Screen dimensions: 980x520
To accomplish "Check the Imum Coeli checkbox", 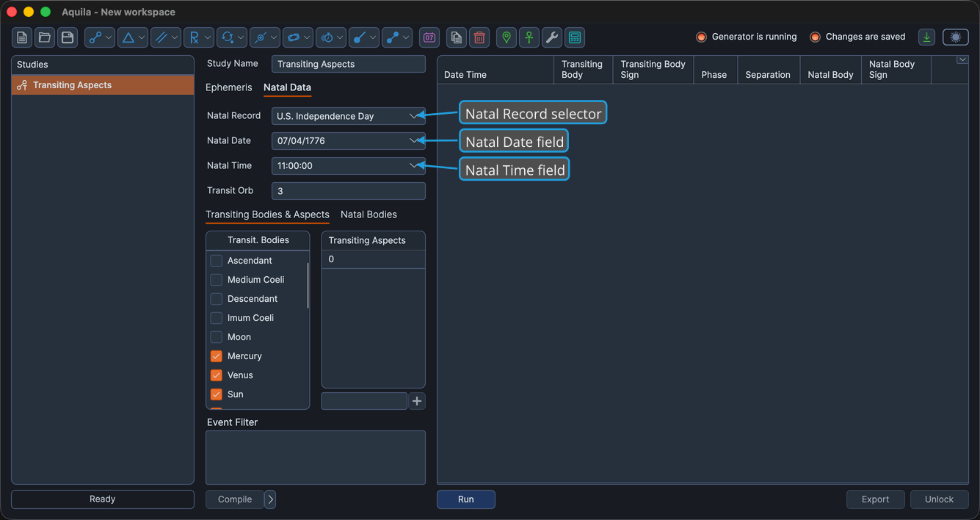I will pos(217,318).
